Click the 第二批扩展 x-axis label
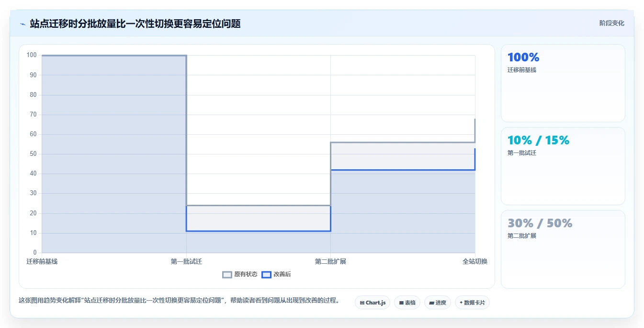Screen dimensions: 644x328 pyautogui.click(x=330, y=261)
